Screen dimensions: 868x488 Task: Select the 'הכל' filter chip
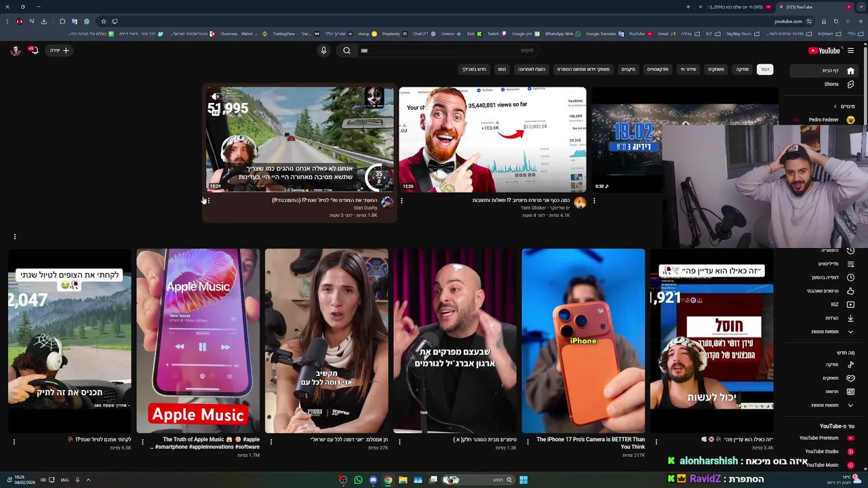765,69
